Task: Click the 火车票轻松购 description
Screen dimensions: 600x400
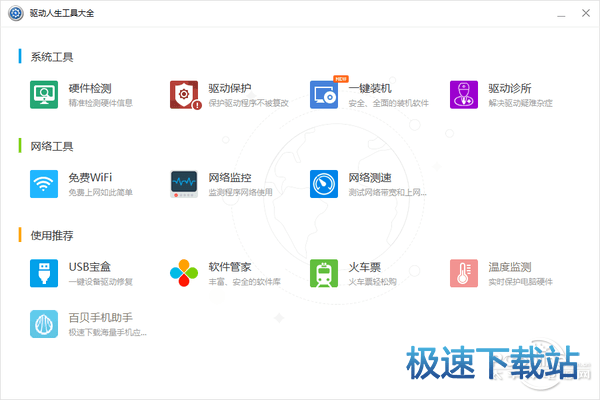Action: (x=373, y=282)
